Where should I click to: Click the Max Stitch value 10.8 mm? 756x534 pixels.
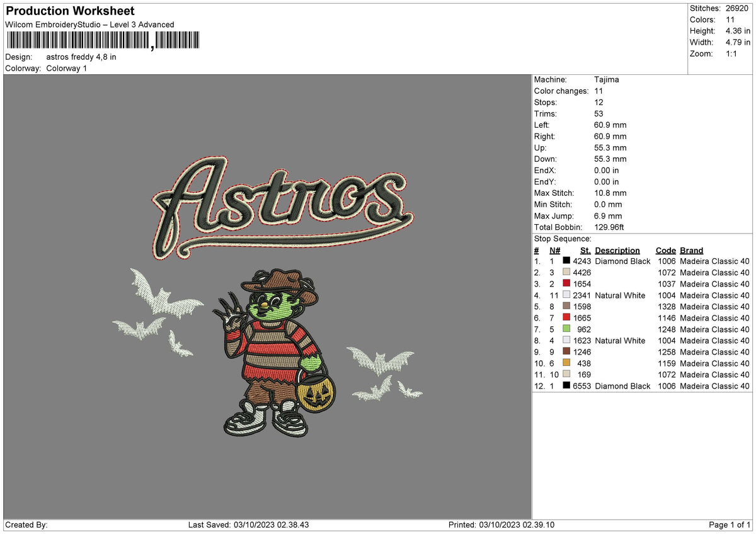(610, 193)
